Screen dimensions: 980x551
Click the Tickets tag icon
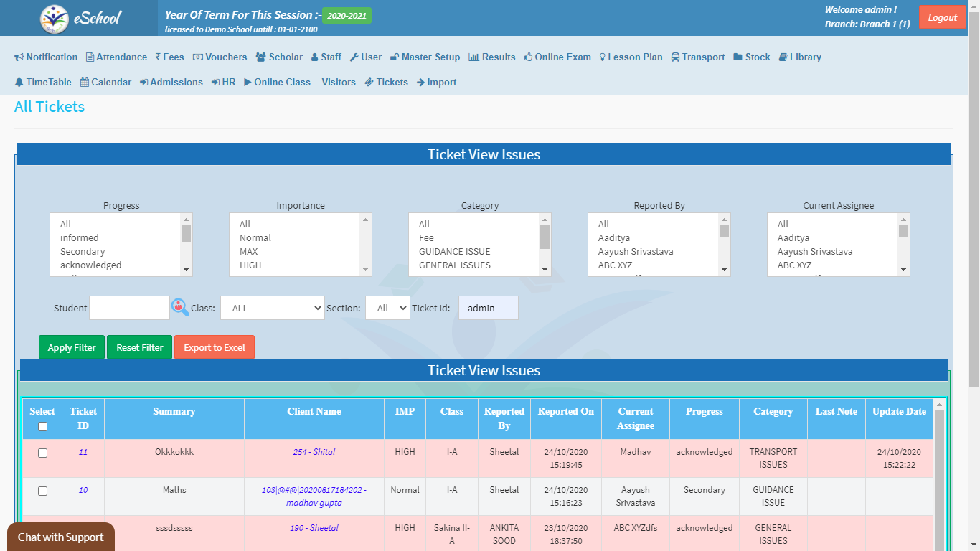(x=369, y=83)
